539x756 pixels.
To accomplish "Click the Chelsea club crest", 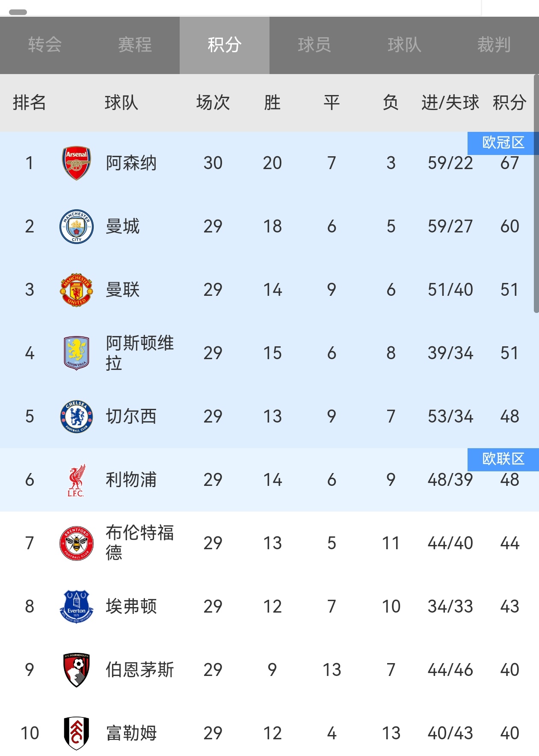I will click(77, 417).
